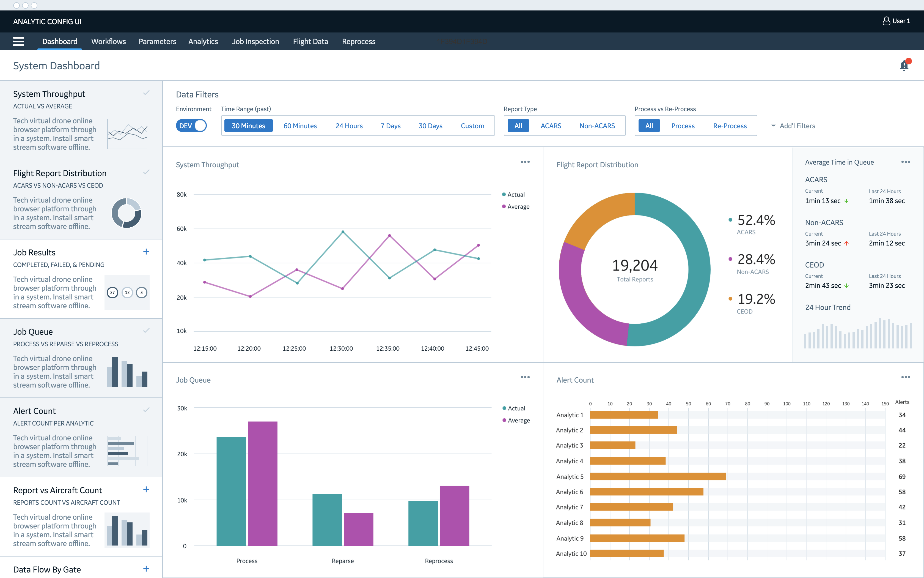This screenshot has height=578, width=924.
Task: Navigate to Job Inspection tab
Action: point(255,41)
